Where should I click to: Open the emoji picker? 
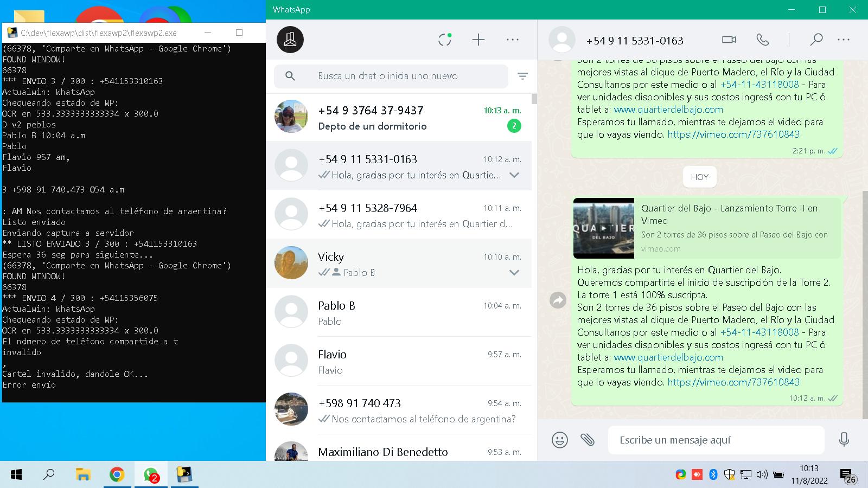pos(560,440)
